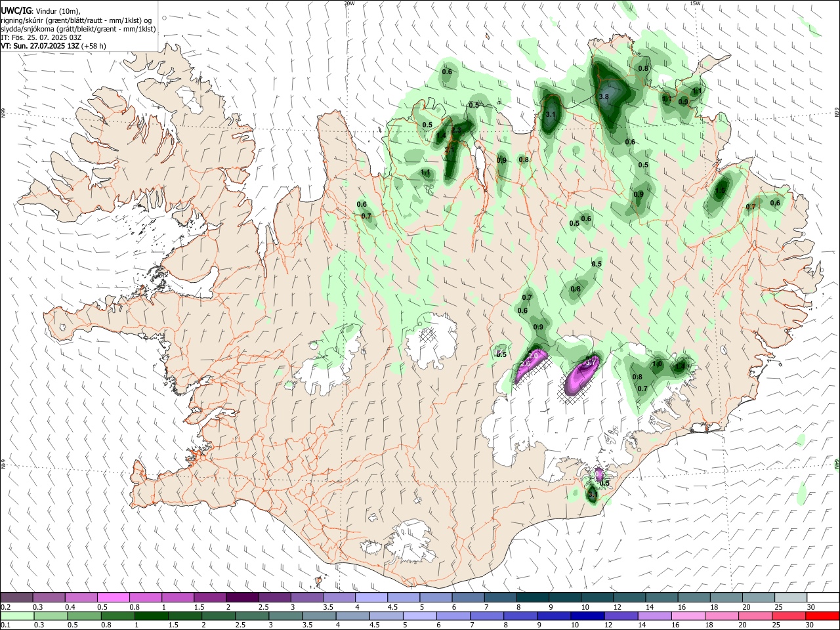Select dark teal swatch at 9 in top legend row
840x630 pixels.
[564, 598]
